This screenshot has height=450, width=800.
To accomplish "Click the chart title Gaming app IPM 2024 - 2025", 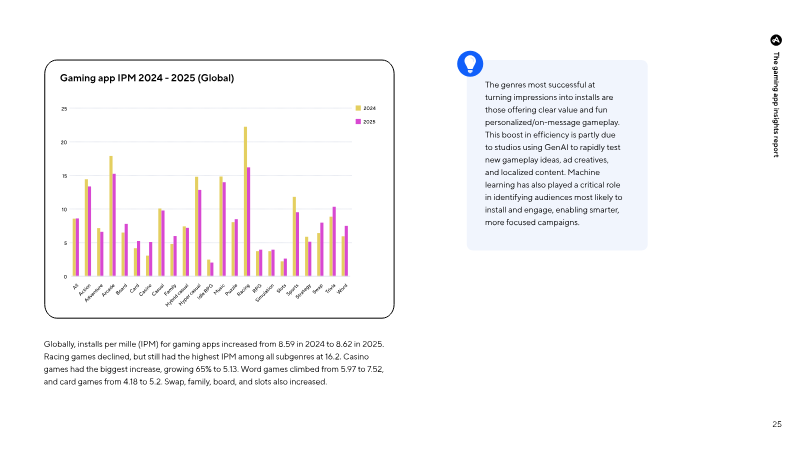I will pyautogui.click(x=147, y=78).
